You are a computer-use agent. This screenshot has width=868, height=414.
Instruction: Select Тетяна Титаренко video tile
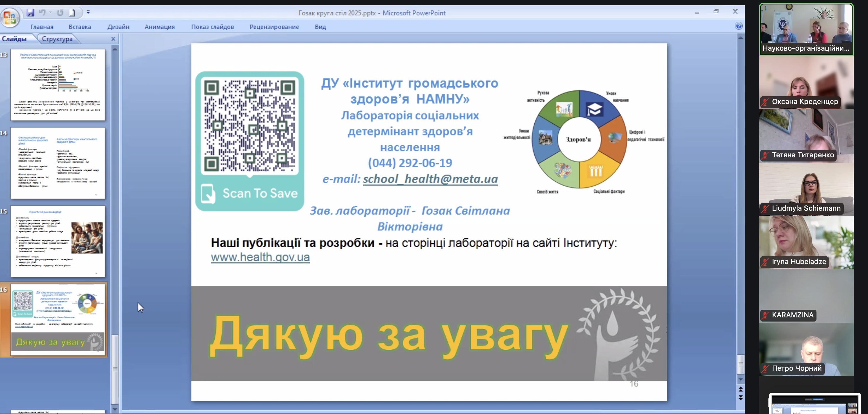click(806, 136)
